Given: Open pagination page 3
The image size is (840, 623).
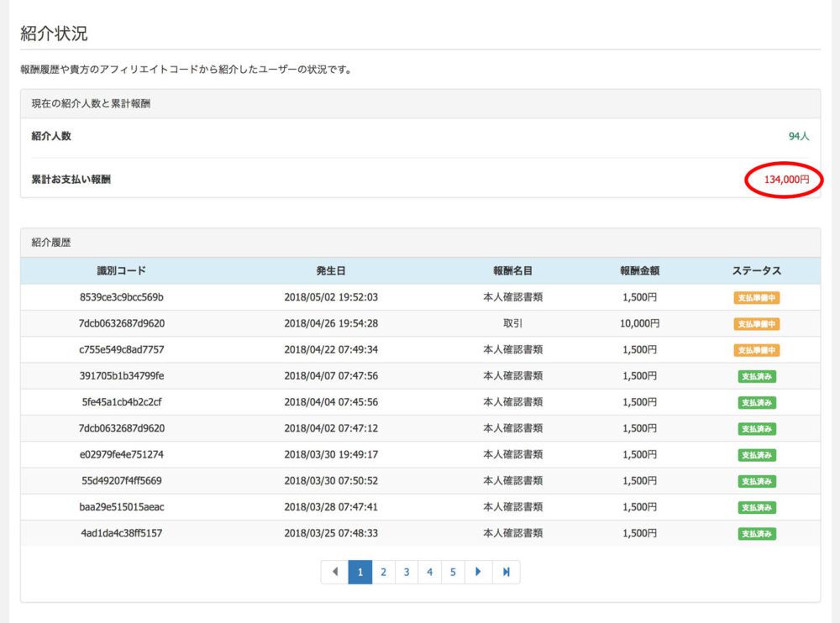Looking at the screenshot, I should pos(407,572).
